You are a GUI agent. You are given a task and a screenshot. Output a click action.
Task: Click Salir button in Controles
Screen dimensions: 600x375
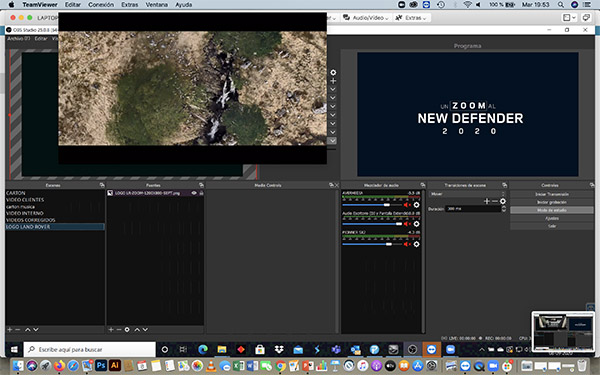coord(552,226)
